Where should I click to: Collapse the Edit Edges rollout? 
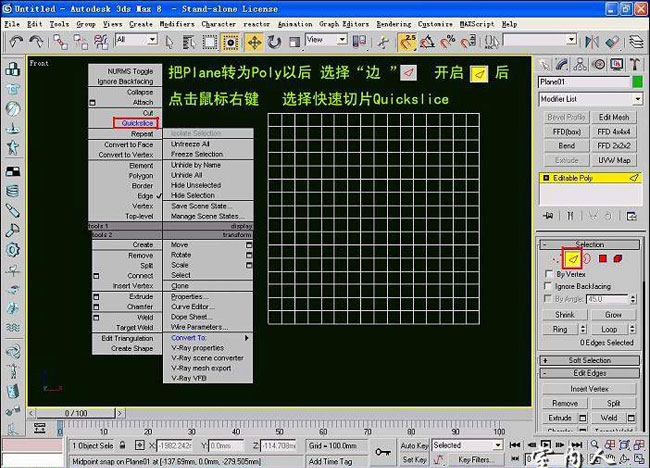pyautogui.click(x=589, y=373)
